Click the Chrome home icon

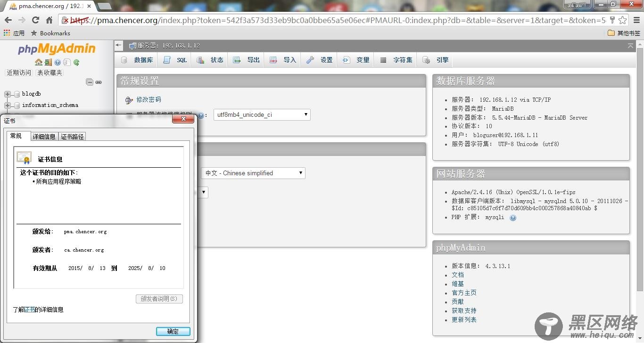pos(49,20)
